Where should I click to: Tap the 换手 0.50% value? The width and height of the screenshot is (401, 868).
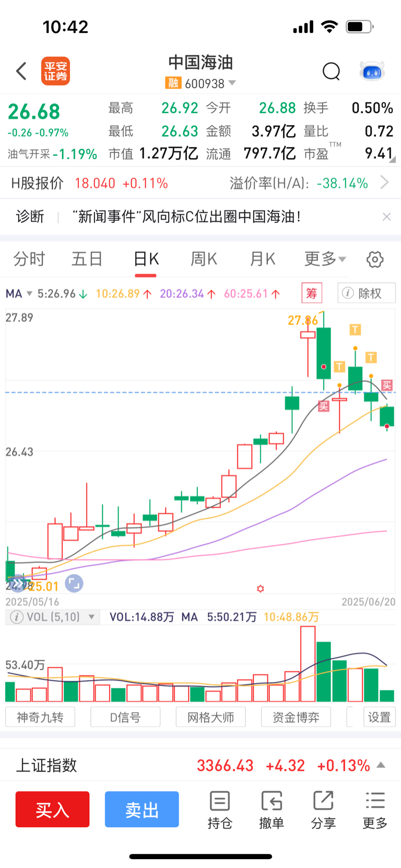[x=372, y=108]
